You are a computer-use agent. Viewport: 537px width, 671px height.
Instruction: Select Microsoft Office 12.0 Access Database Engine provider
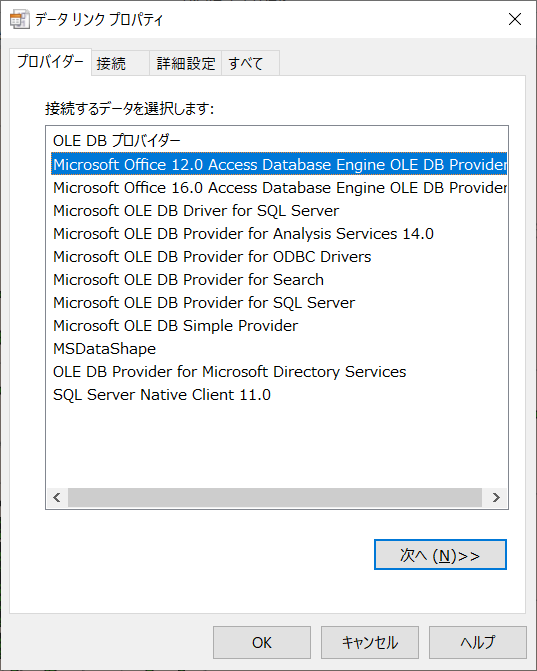[x=279, y=164]
